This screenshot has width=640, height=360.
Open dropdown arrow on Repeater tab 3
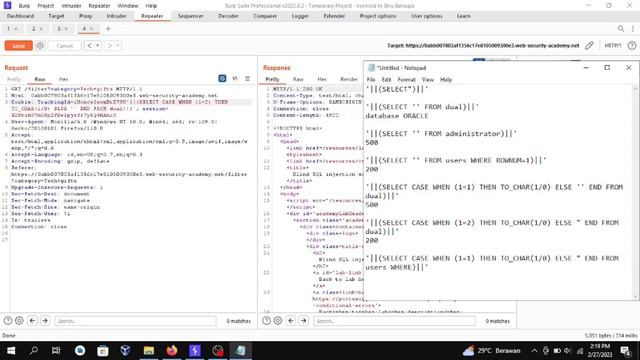66,29
